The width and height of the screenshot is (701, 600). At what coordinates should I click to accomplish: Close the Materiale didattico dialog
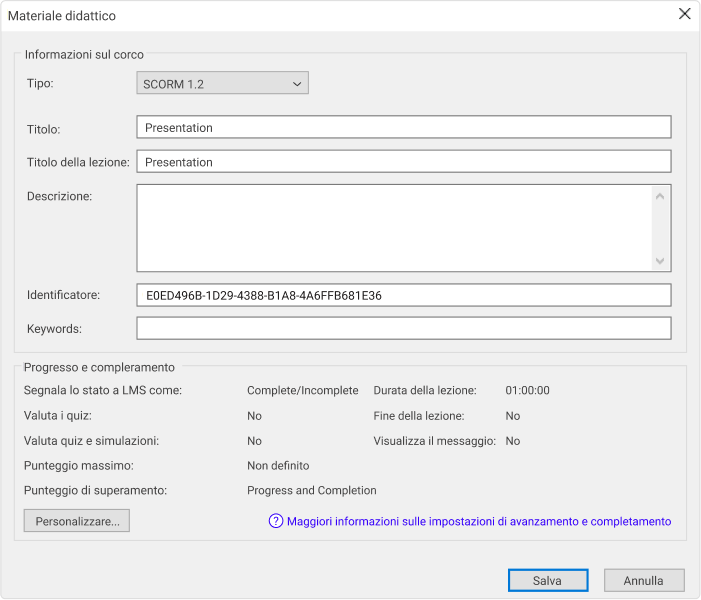684,14
